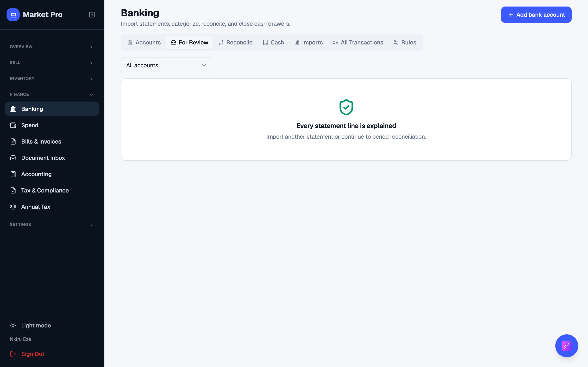Switch to the All Transactions tab
Screen dimensions: 588x367
click(358, 42)
